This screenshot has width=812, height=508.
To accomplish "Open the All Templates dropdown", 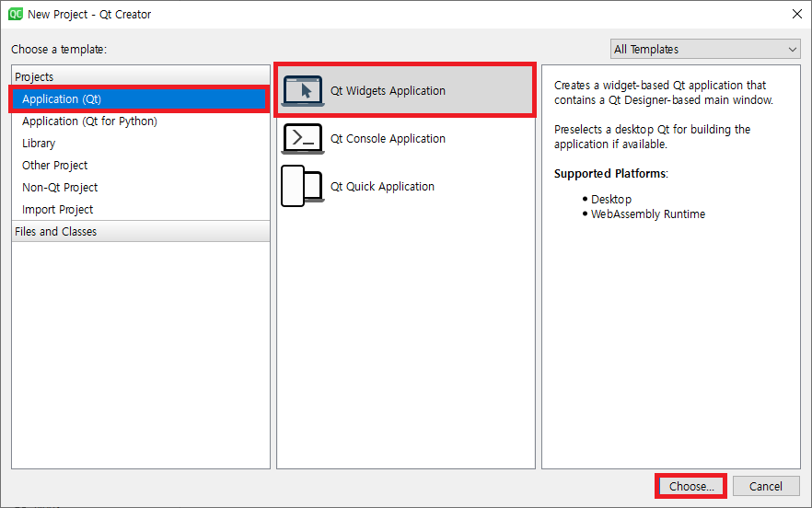I will [705, 49].
